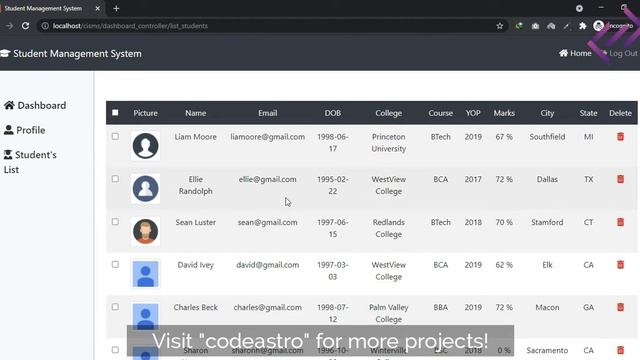Delete the Ellie Randolph student row
The height and width of the screenshot is (360, 640).
coord(620,179)
